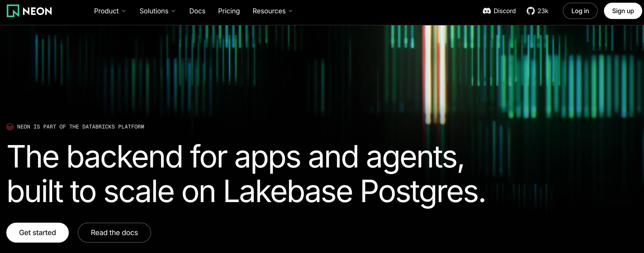Open the Product navigation menu
Screen dimensions: 644x253
110,11
